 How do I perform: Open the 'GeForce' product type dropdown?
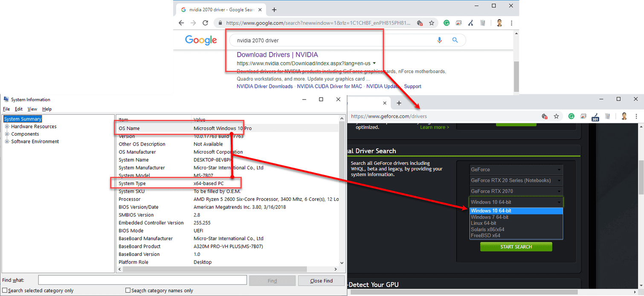point(516,169)
